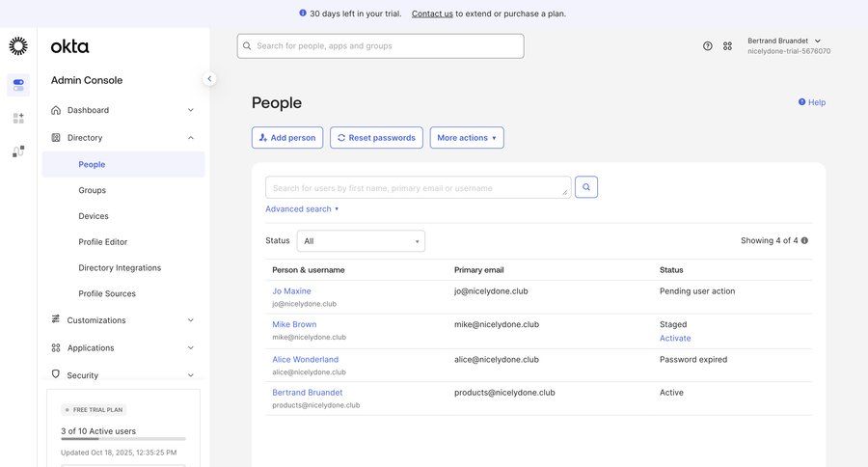Screen dimensions: 868x467
Task: Open the help question mark icon in header
Action: pos(707,46)
